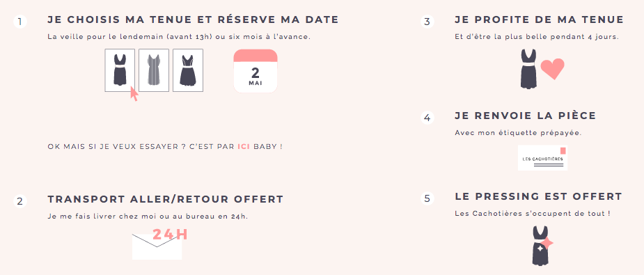This screenshot has width=644, height=275.
Task: Click the white envelope delivery icon
Action: click(x=157, y=246)
